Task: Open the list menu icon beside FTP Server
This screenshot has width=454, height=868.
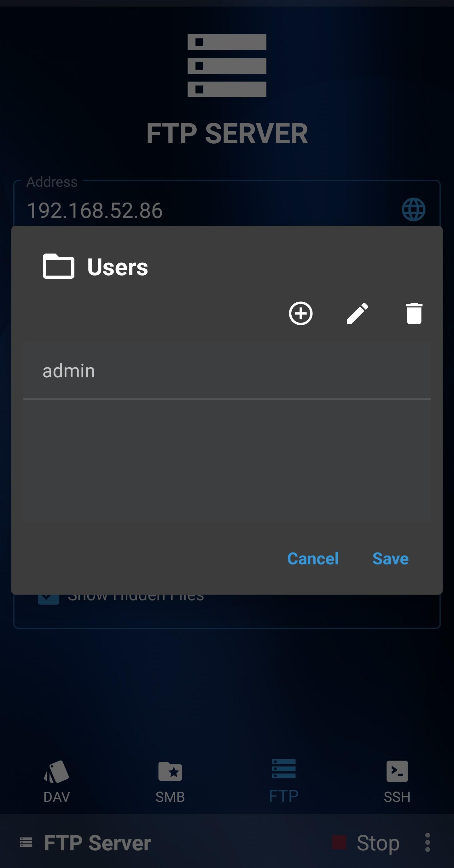Action: [x=26, y=842]
